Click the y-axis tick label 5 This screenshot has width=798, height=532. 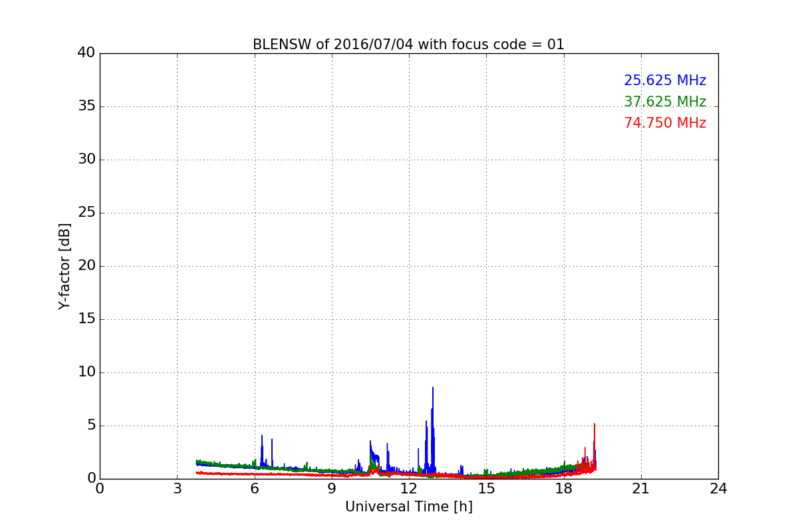(x=91, y=425)
